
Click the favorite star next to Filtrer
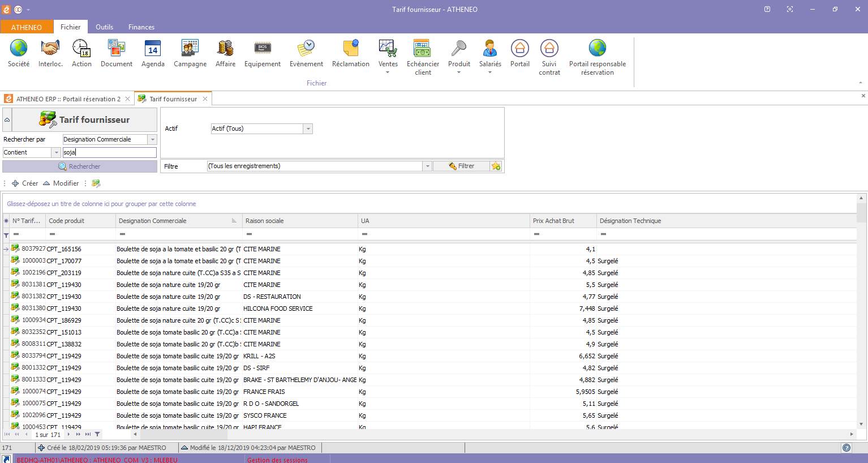496,166
